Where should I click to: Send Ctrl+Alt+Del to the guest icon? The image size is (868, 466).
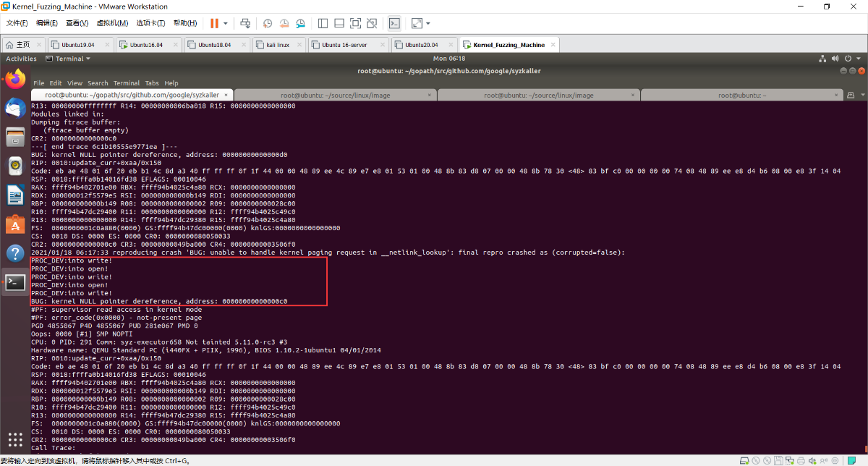245,23
